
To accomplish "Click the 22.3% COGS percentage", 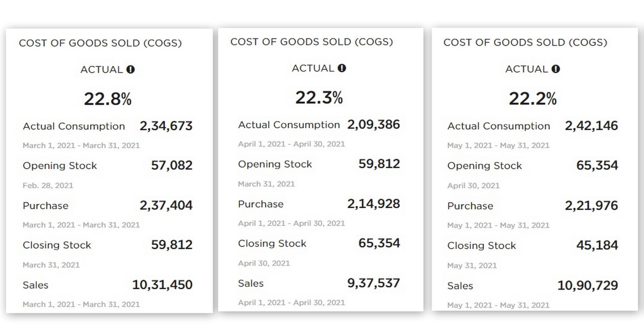I will point(319,97).
